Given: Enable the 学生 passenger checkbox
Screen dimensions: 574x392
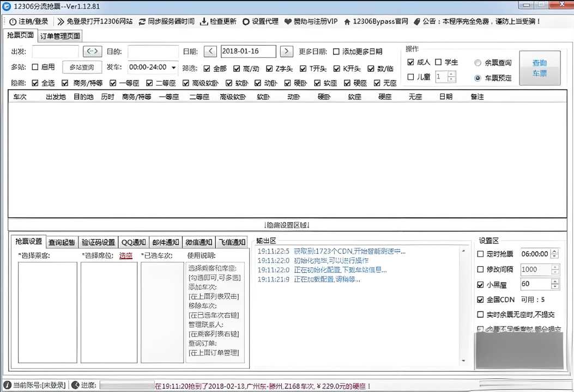Looking at the screenshot, I should click(x=438, y=62).
